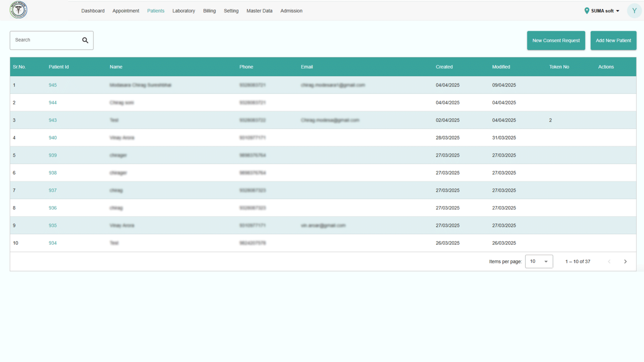The width and height of the screenshot is (644, 362).
Task: Click the previous page chevron
Action: [609, 261]
